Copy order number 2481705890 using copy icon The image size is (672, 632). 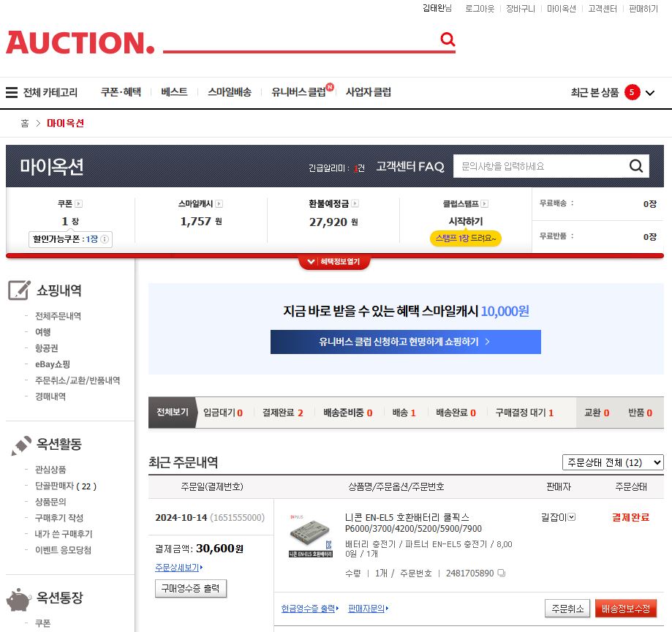(x=502, y=573)
